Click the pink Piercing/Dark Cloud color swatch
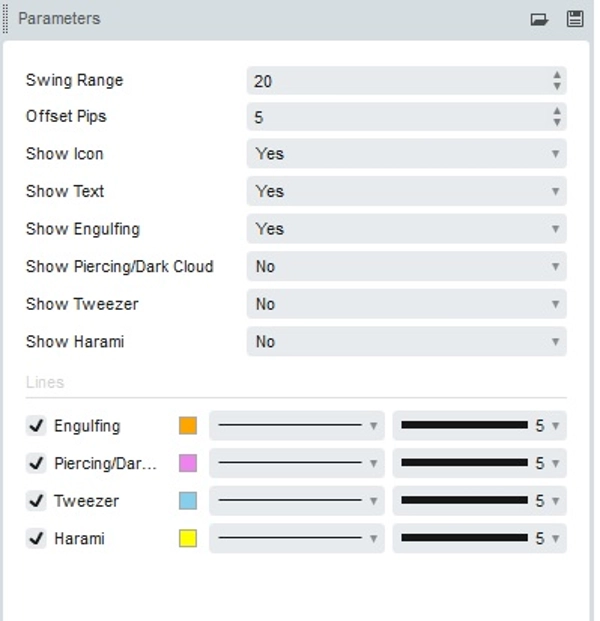Image resolution: width=600 pixels, height=621 pixels. (188, 464)
